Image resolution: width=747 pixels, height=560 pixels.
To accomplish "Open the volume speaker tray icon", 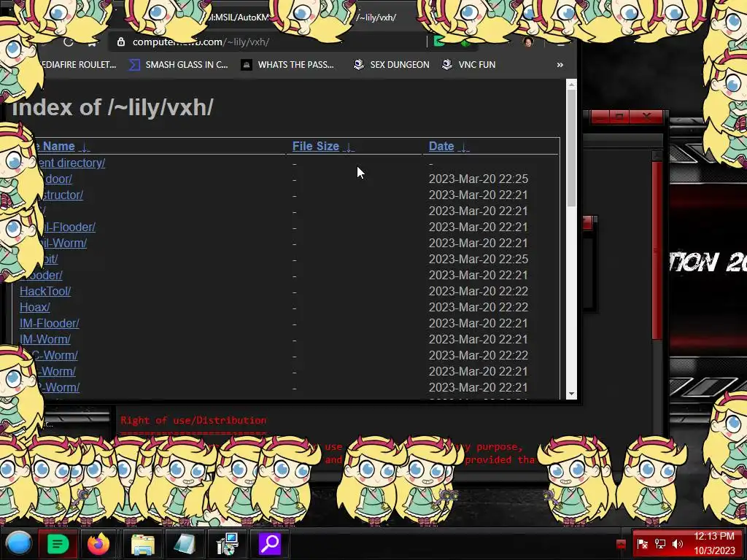I will 678,544.
